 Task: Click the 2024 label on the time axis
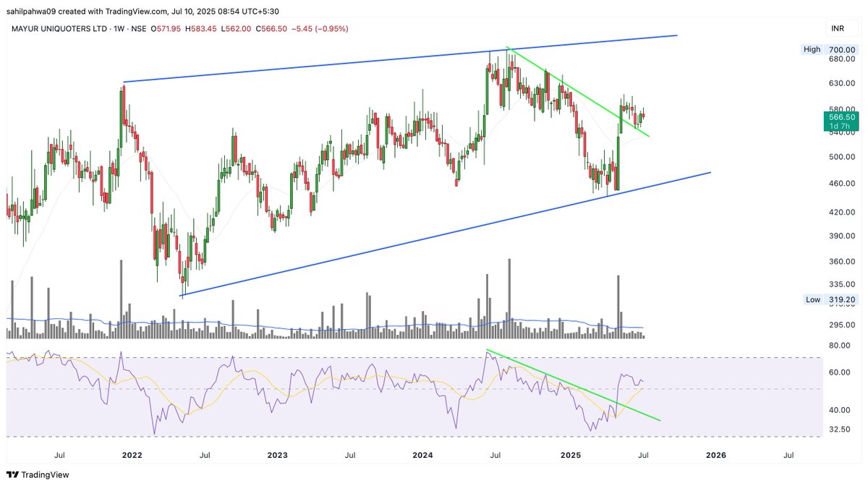(423, 456)
